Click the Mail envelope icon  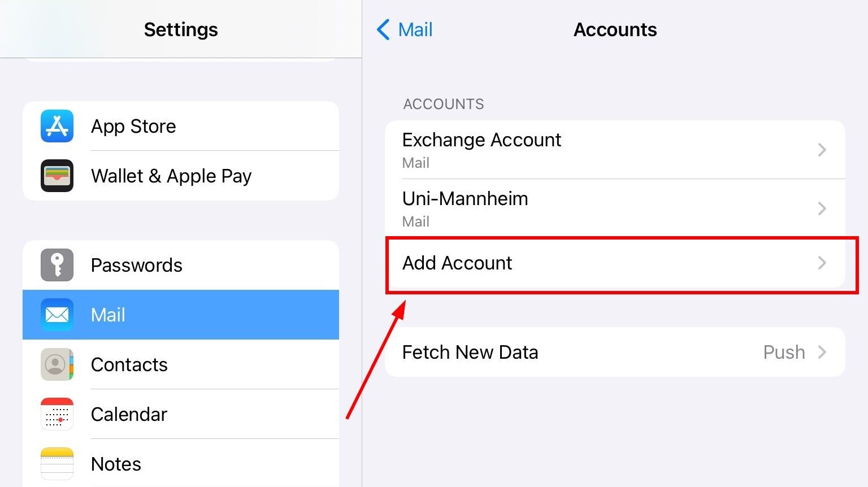click(x=57, y=315)
